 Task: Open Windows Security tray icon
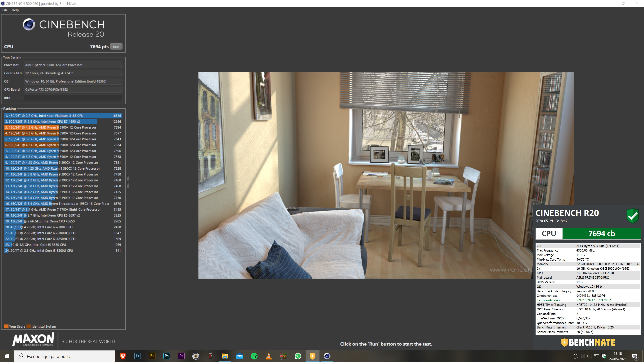[604, 356]
